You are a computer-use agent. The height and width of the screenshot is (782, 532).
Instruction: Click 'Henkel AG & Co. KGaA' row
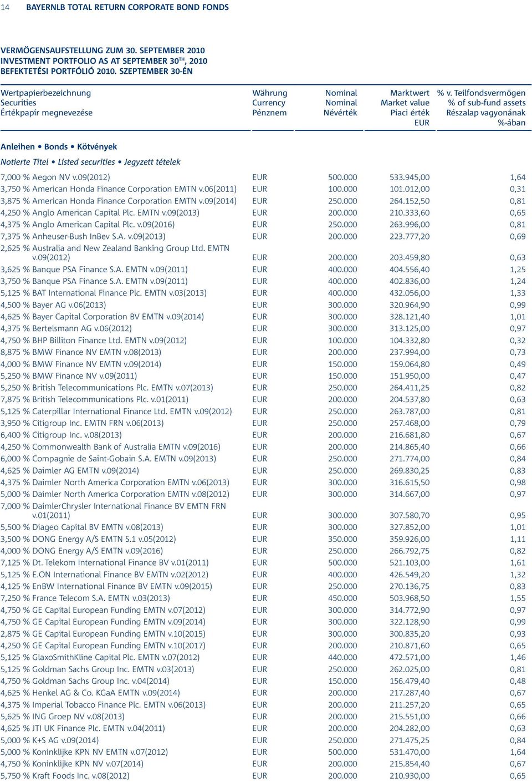click(x=263, y=693)
